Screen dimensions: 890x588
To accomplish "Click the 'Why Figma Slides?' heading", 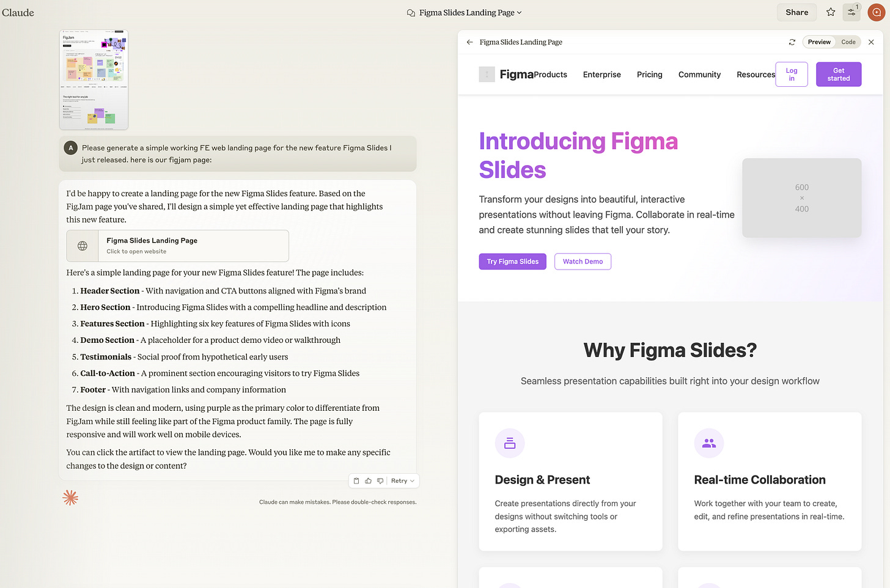I will 670,350.
